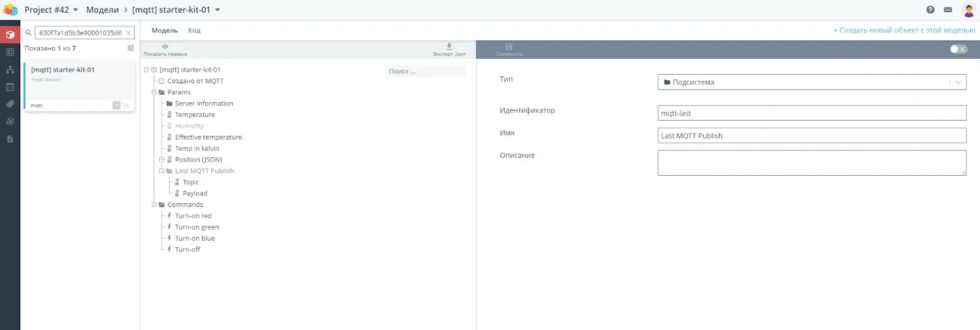Click the user avatar in the header
Viewport: 980px width, 330px height.
pos(968,10)
